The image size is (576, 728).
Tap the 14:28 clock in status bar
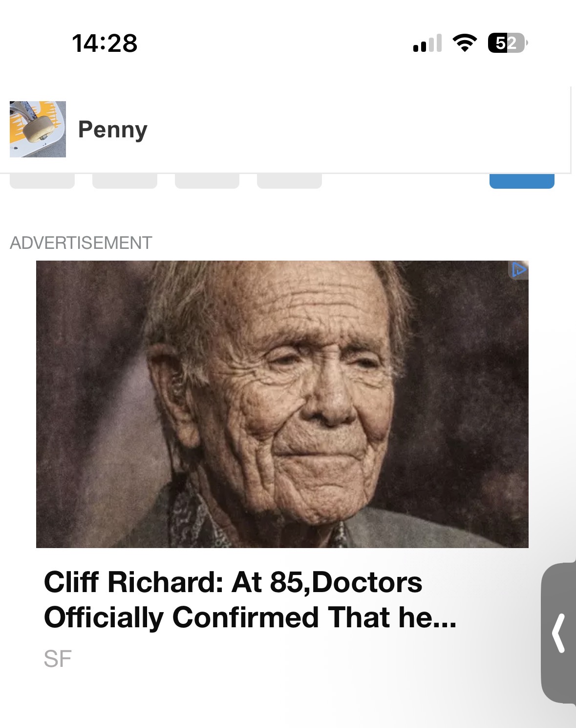[105, 43]
